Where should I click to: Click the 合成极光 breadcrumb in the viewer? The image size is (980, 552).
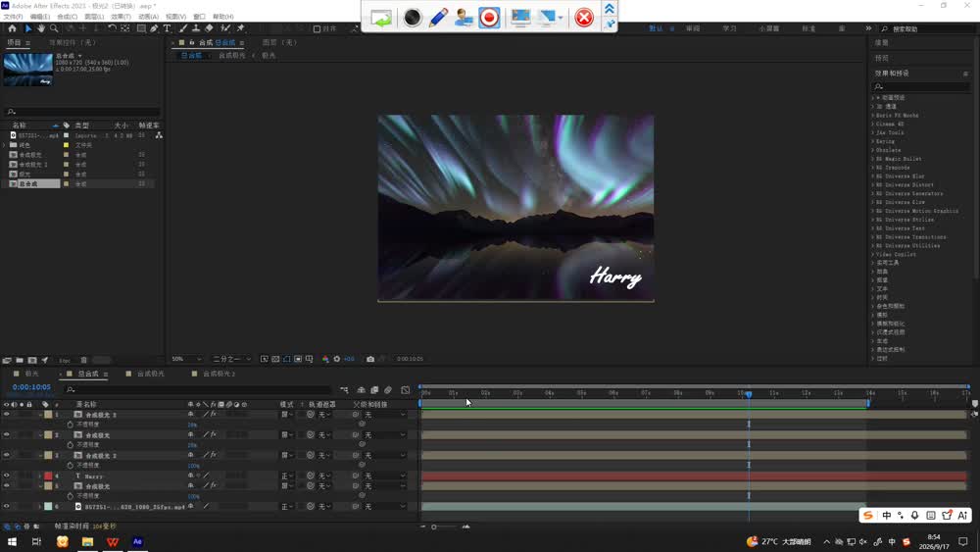point(232,56)
